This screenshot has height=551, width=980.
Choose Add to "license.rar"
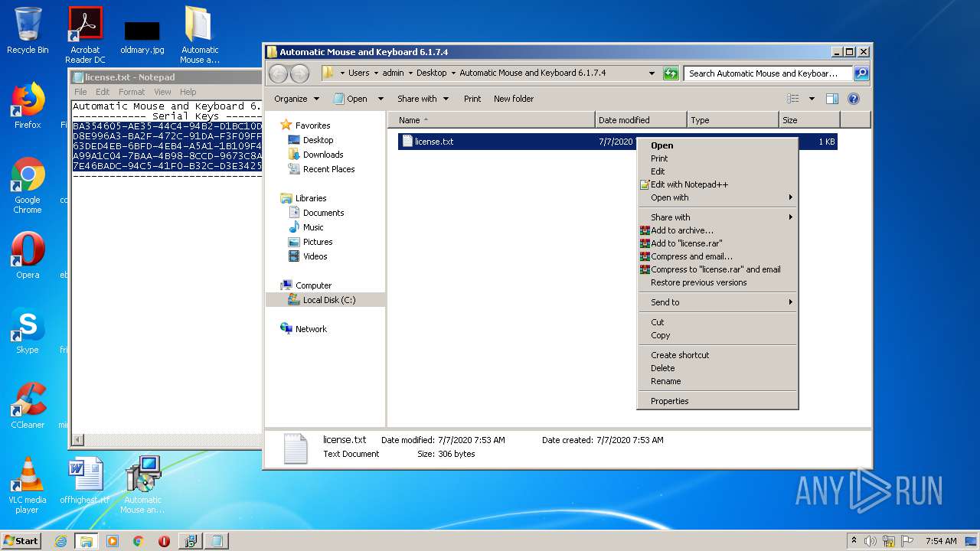(x=718, y=243)
